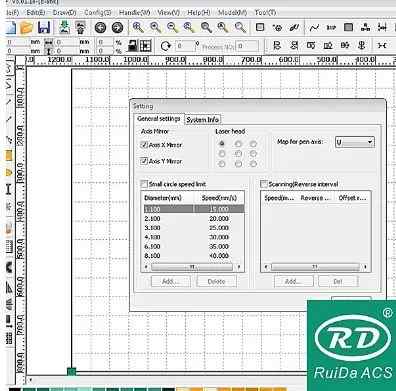The height and width of the screenshot is (391, 396).
Task: Click Add button under speed limit table
Action: click(x=171, y=281)
